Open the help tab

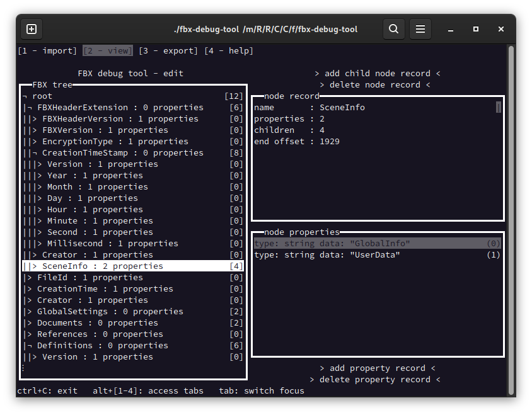(x=229, y=51)
